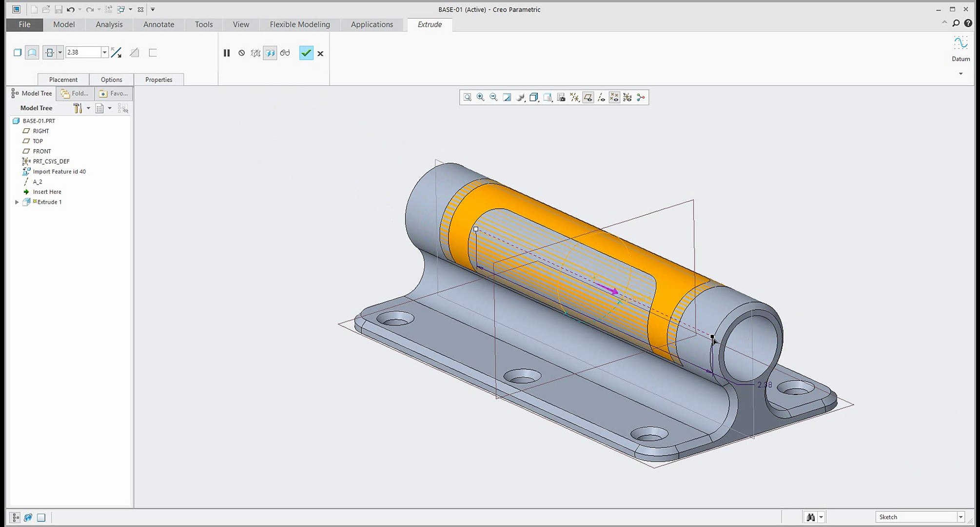
Task: Open the File menu
Action: tap(24, 24)
